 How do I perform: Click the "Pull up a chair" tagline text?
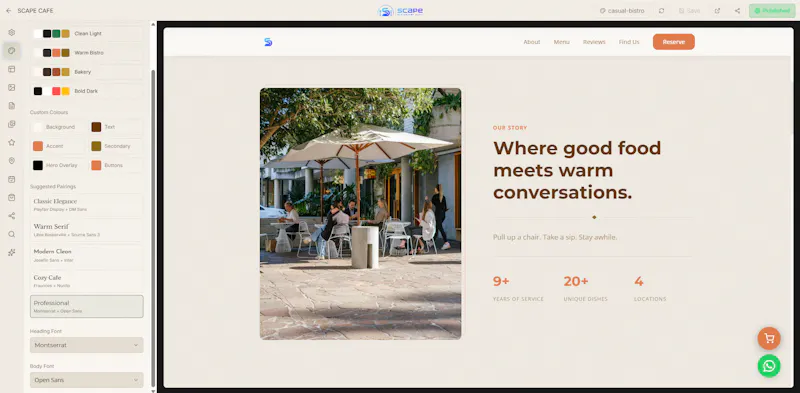click(555, 237)
